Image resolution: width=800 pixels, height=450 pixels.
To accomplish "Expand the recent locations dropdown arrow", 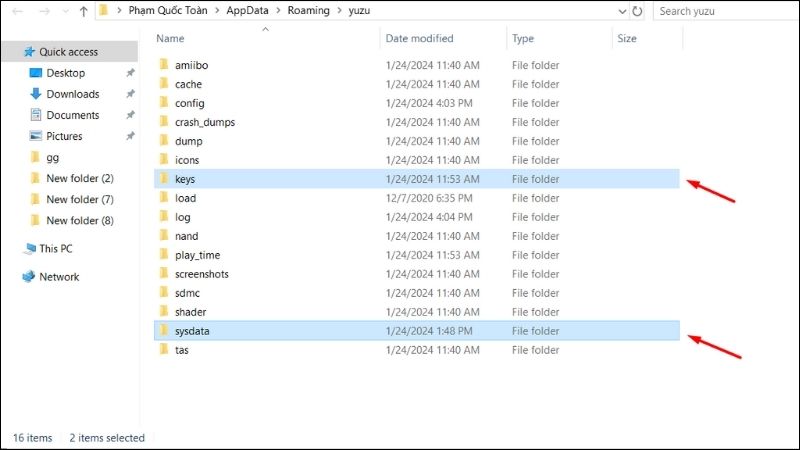I will pyautogui.click(x=65, y=11).
